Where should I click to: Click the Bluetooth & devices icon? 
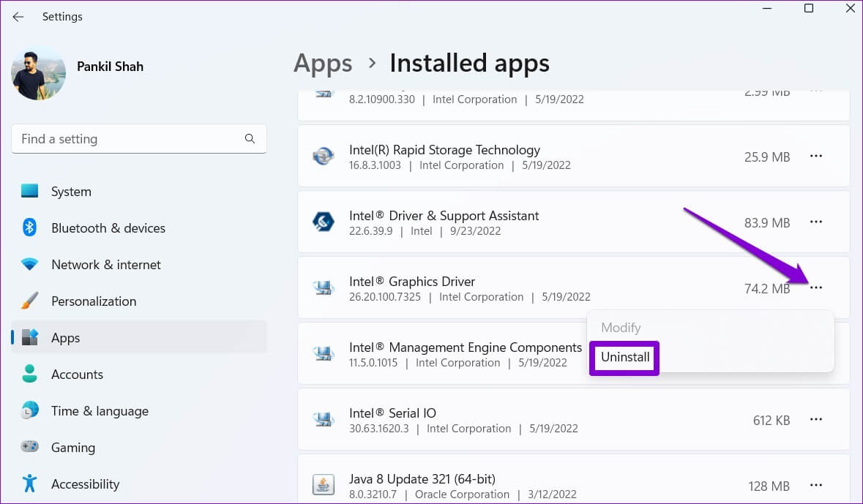pos(30,227)
